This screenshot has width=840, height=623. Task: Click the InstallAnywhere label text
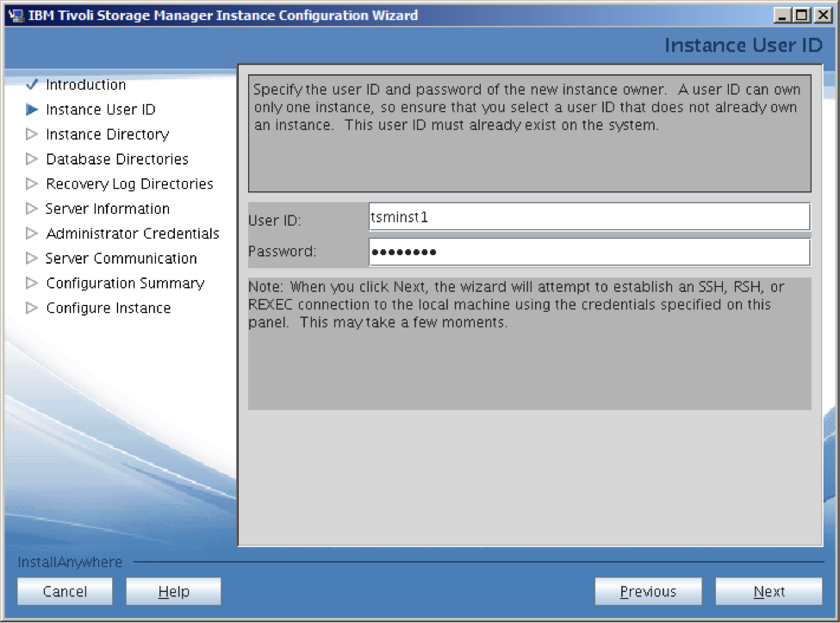coord(70,562)
